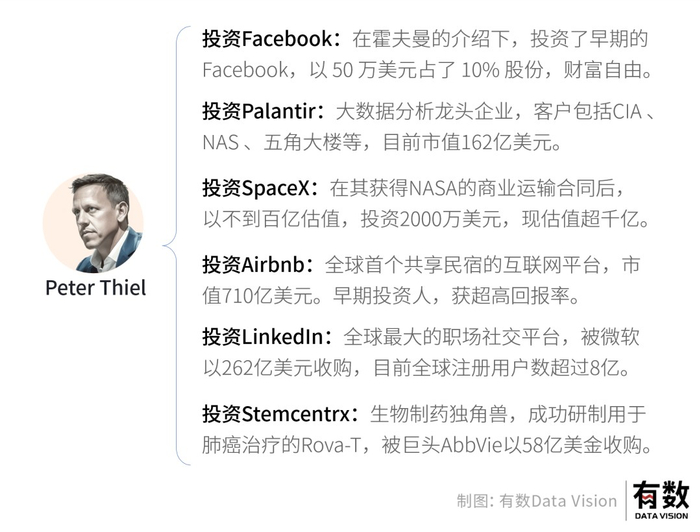Open the 投资LinkedIn heading
The height and width of the screenshot is (532, 700).
[264, 338]
